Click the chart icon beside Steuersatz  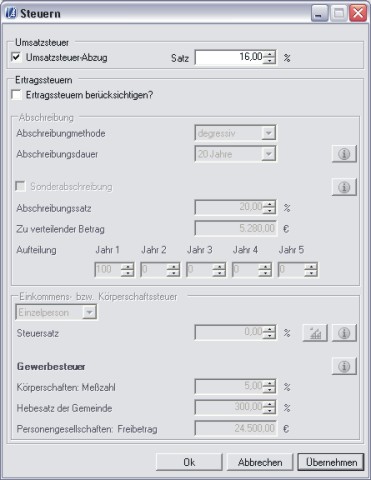[315, 333]
